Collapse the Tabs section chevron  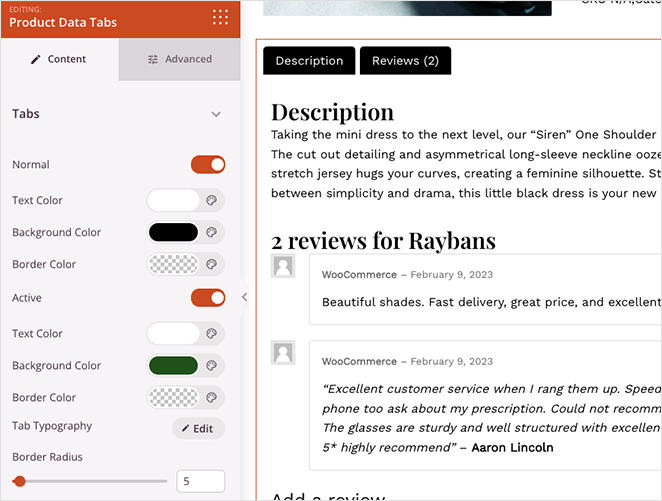point(216,114)
